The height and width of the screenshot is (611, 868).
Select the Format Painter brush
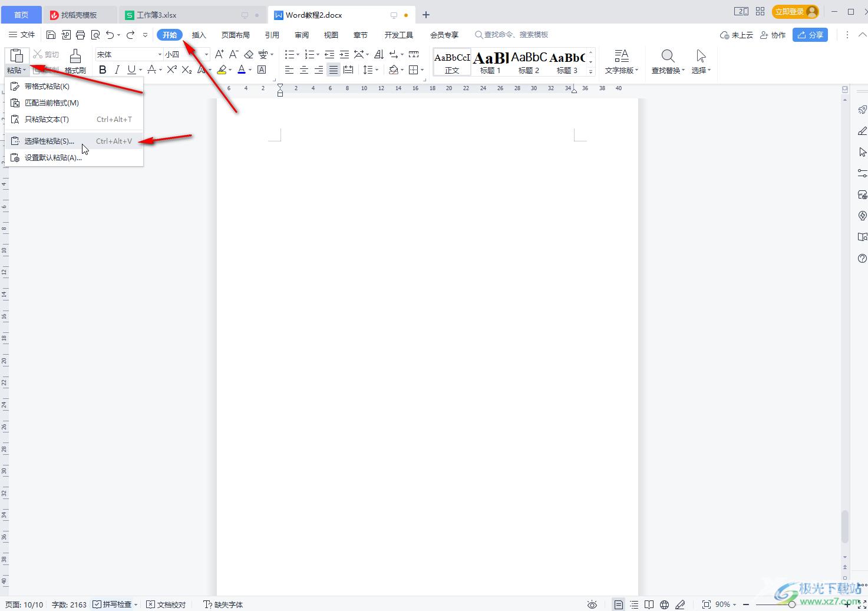(x=75, y=56)
